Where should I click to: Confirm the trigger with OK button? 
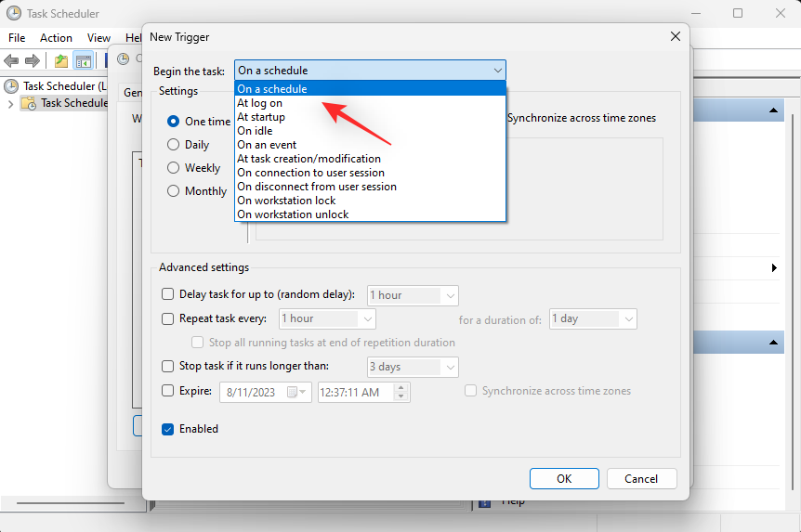564,479
